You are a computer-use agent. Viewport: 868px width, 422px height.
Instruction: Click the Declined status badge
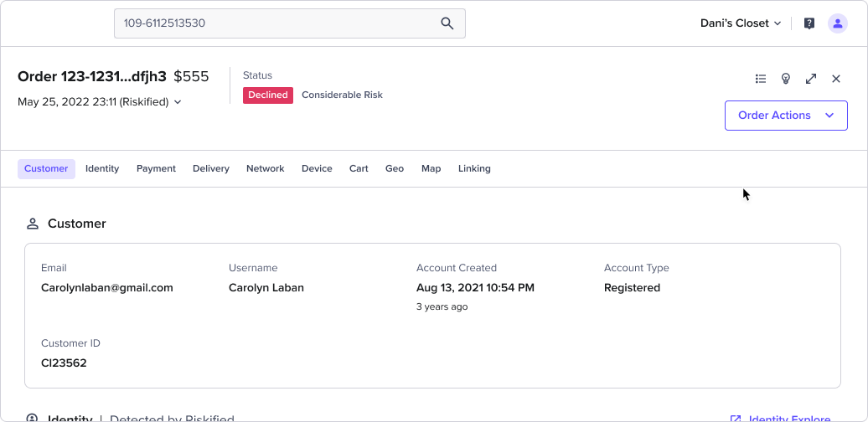(268, 95)
